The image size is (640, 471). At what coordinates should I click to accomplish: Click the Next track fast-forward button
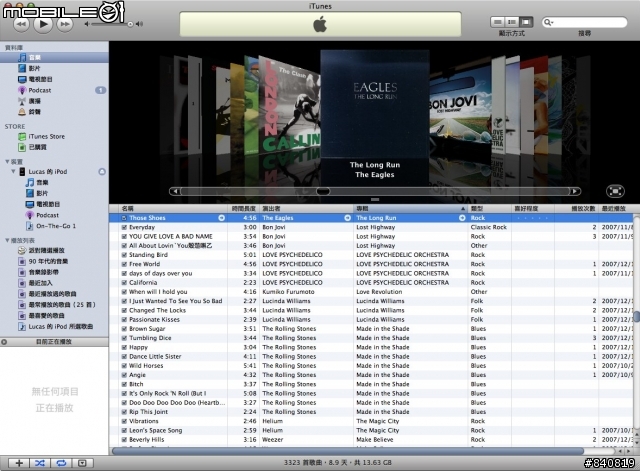coord(64,24)
